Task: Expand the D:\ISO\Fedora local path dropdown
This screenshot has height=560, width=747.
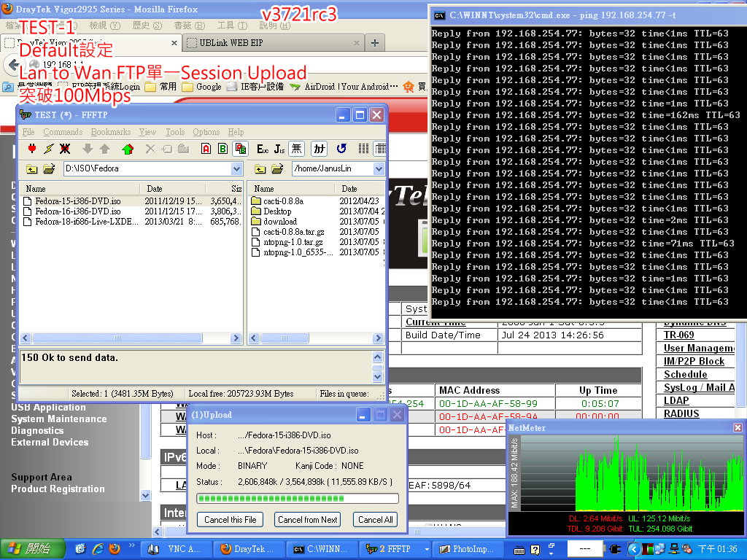Action: pyautogui.click(x=237, y=168)
